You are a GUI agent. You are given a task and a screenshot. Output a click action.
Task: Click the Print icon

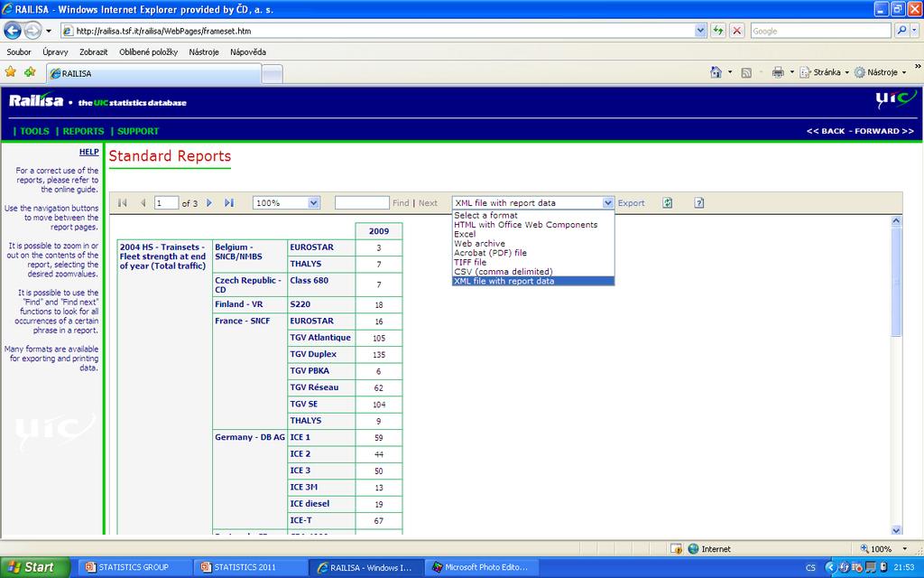[778, 72]
